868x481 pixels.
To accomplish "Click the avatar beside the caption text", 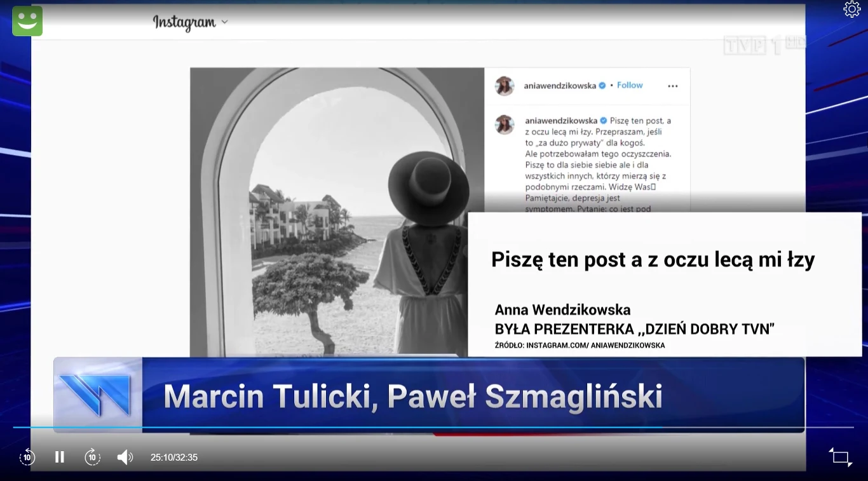I will coord(504,125).
